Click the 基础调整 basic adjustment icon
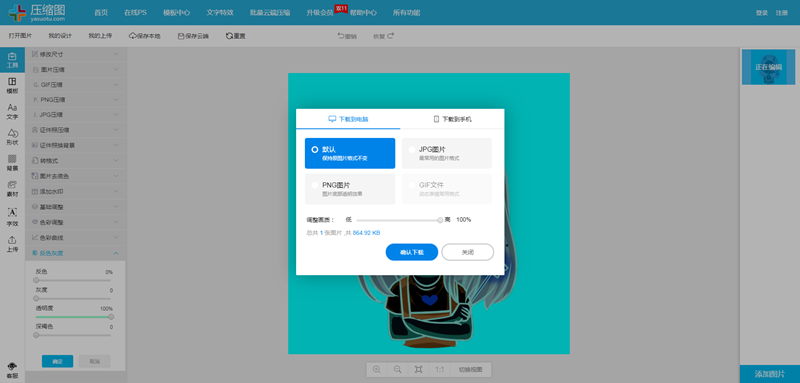 pyautogui.click(x=35, y=207)
